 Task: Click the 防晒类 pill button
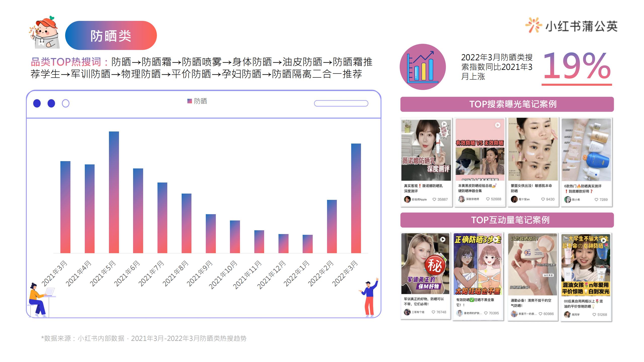(111, 35)
